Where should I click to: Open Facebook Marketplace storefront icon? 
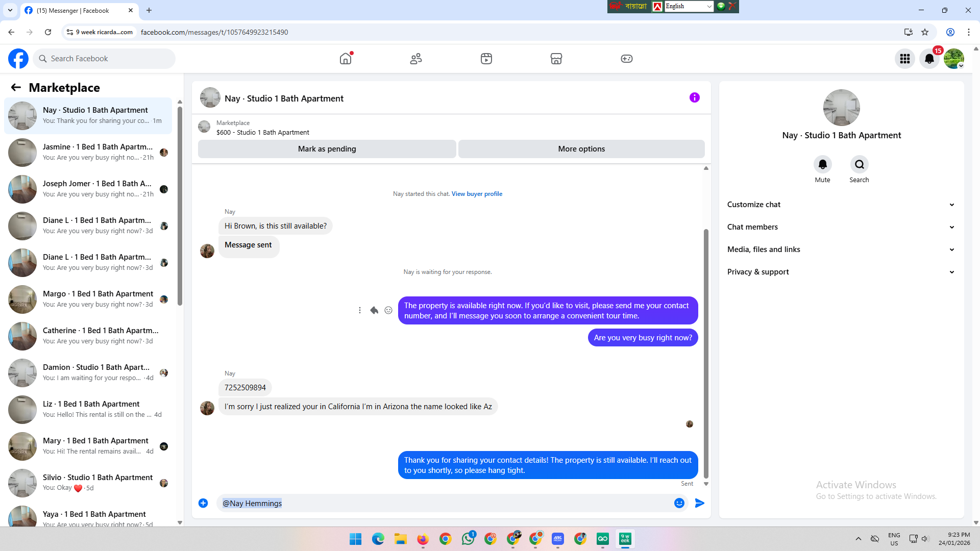click(556, 59)
